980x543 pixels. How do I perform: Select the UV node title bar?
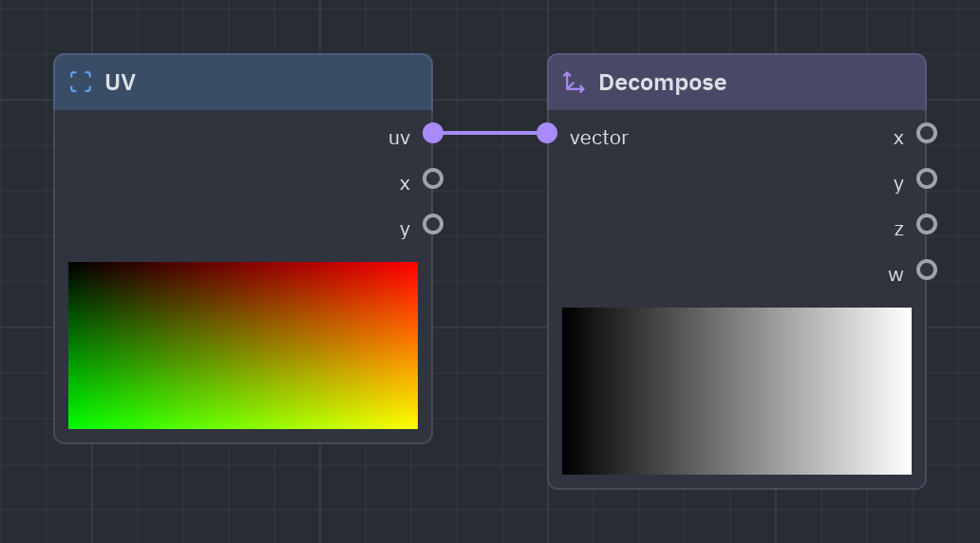[x=243, y=83]
